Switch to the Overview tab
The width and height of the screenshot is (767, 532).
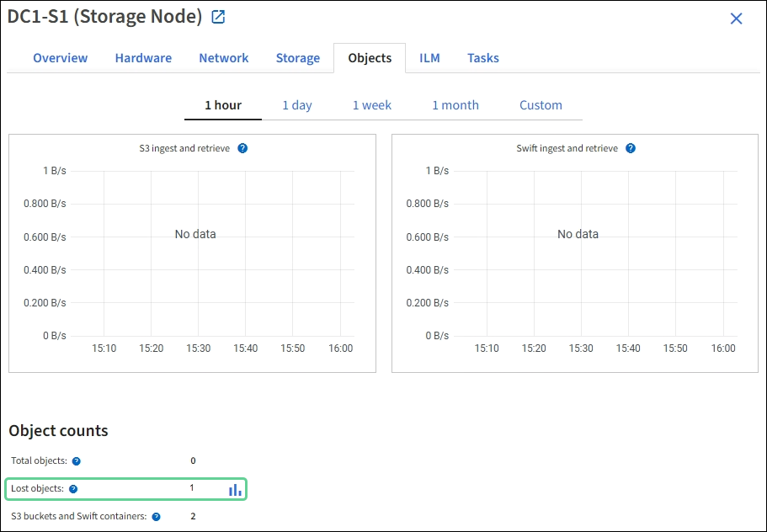click(60, 58)
